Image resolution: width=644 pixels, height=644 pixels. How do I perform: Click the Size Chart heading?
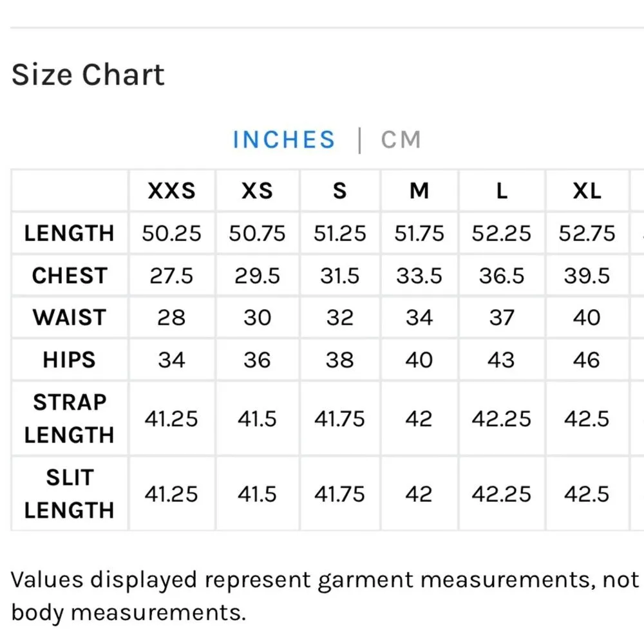[x=88, y=75]
